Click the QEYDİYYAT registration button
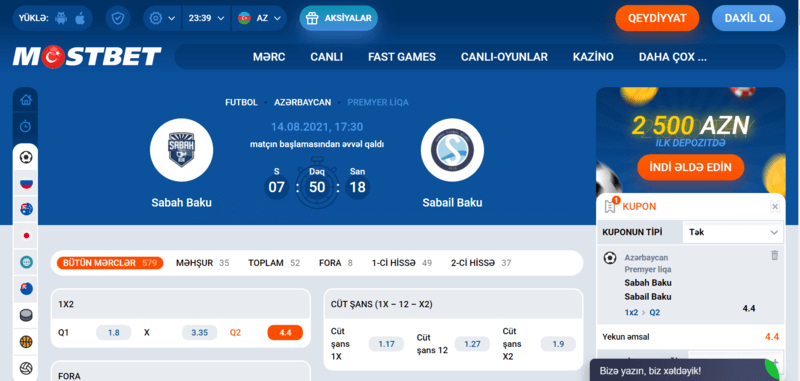 pos(657,18)
